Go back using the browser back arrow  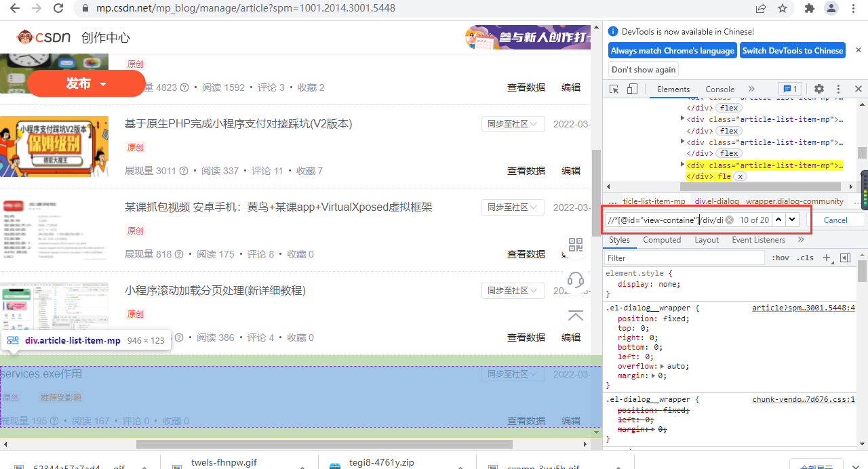coord(15,8)
